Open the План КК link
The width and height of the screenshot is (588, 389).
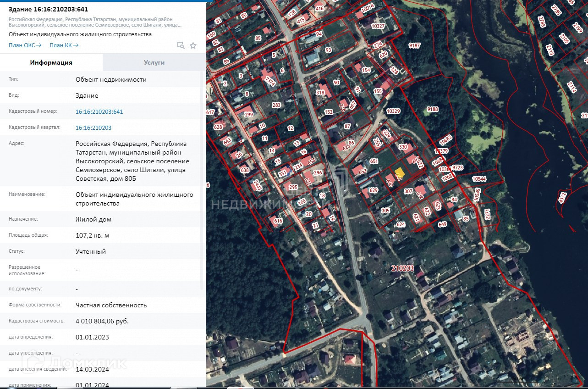tap(64, 45)
